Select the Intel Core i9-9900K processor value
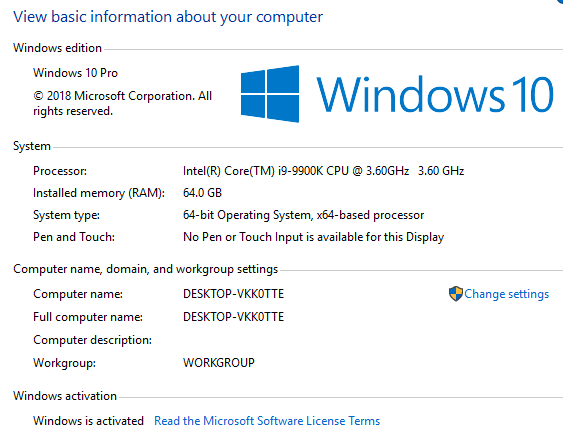 click(323, 171)
